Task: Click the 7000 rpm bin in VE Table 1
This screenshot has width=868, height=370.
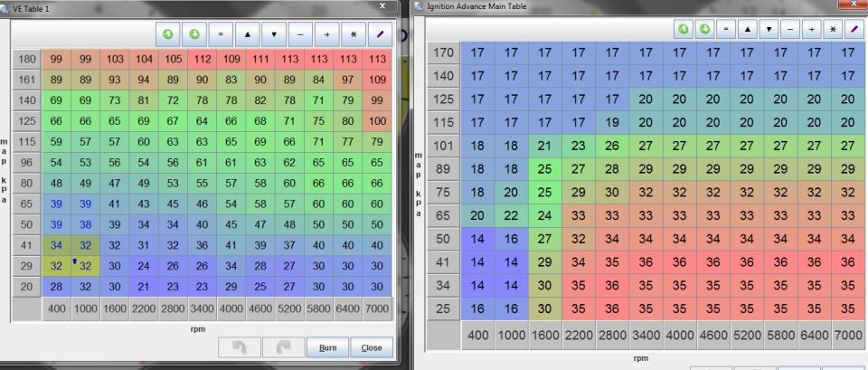Action: tap(377, 309)
